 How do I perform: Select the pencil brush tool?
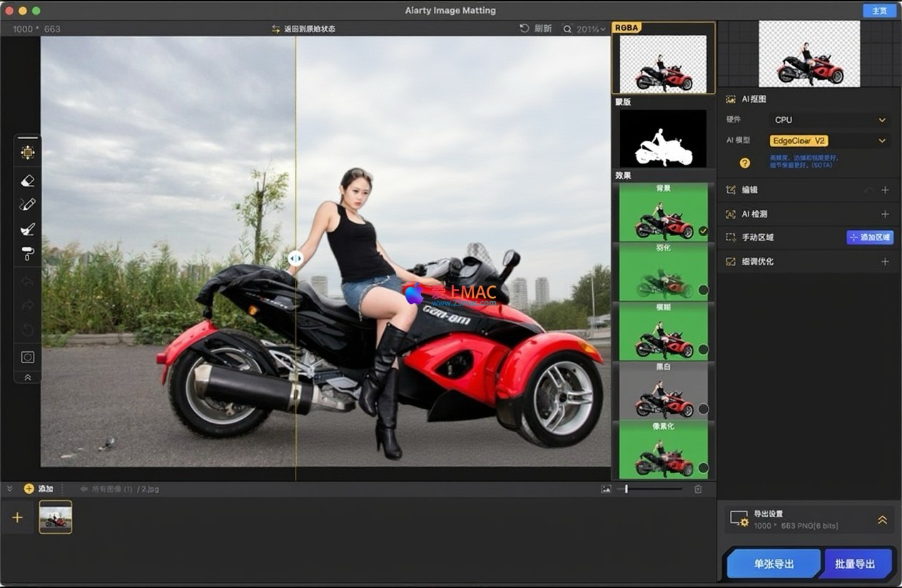(28, 205)
